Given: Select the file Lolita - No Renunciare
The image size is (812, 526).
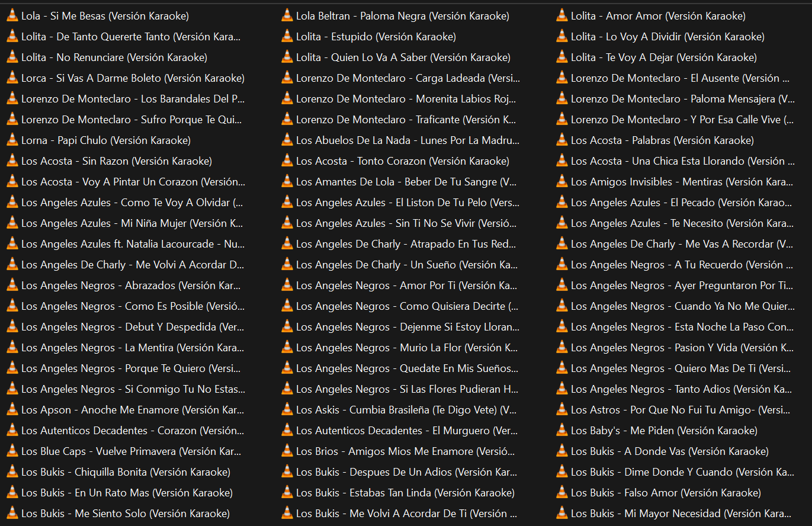Looking at the screenshot, I should (114, 57).
